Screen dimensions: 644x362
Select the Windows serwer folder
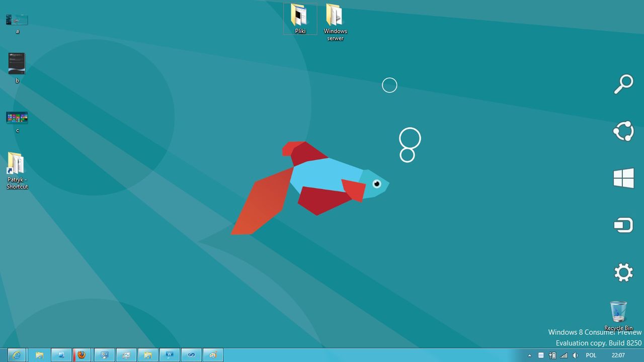click(335, 22)
